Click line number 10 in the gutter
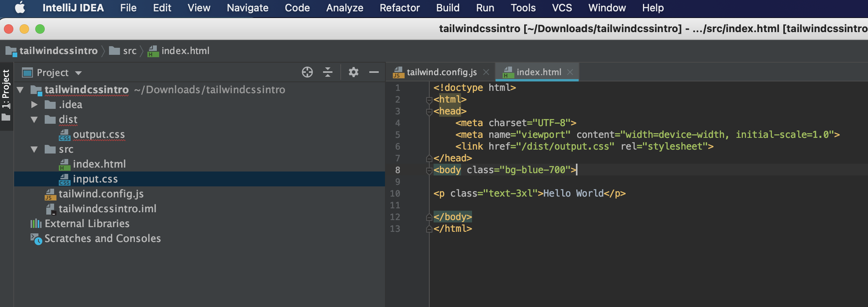The height and width of the screenshot is (307, 868). [395, 193]
